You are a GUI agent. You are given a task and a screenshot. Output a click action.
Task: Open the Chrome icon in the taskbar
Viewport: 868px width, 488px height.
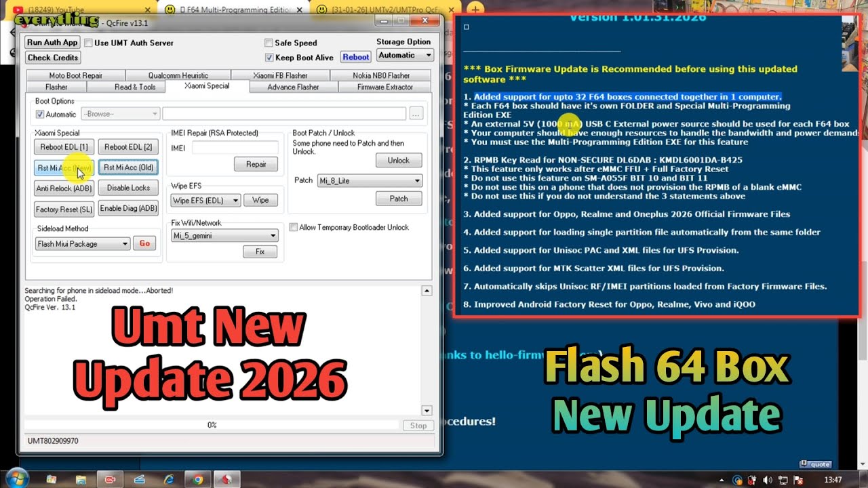pos(197,479)
